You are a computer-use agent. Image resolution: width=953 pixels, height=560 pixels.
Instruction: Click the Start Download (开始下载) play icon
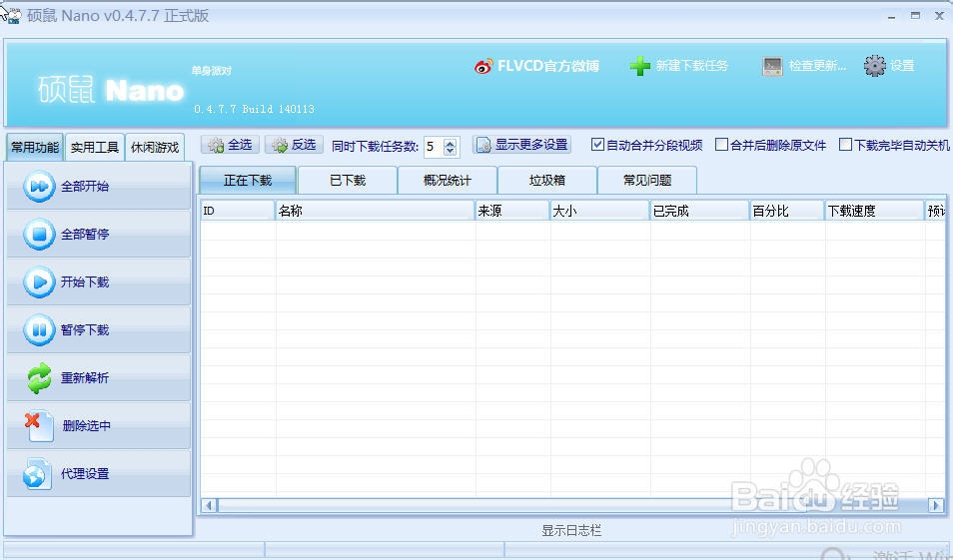point(39,281)
